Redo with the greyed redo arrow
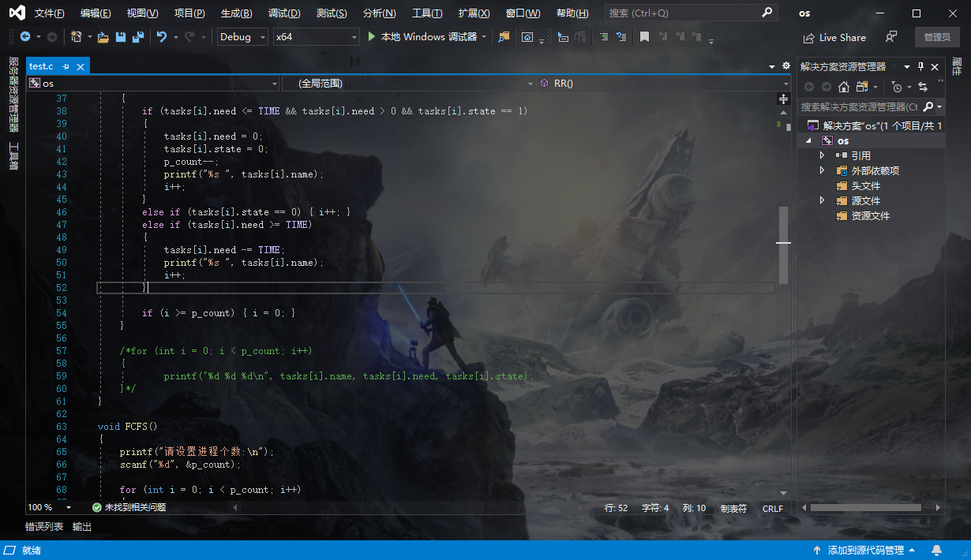The width and height of the screenshot is (971, 560). pos(189,37)
